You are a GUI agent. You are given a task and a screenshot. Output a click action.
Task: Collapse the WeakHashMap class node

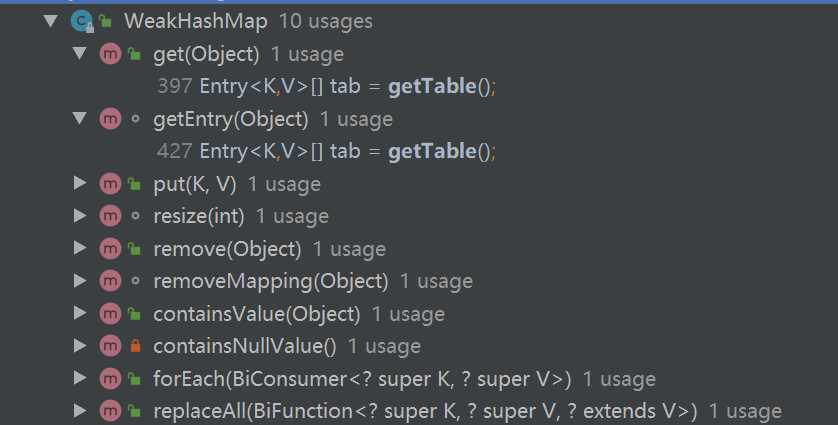(50, 21)
